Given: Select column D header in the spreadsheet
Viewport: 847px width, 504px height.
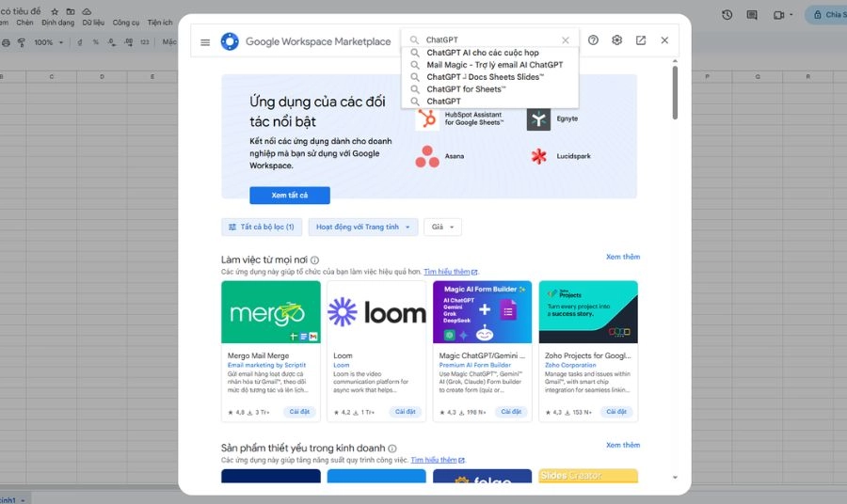Looking at the screenshot, I should (102, 76).
